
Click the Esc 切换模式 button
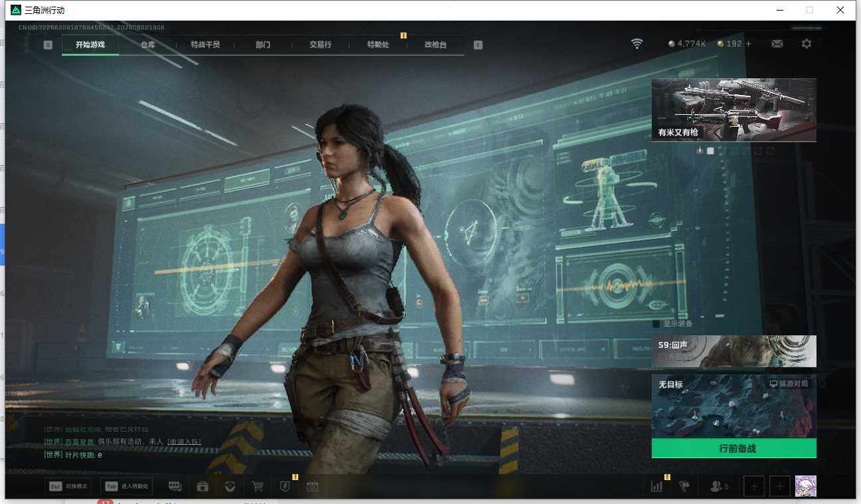pos(69,486)
